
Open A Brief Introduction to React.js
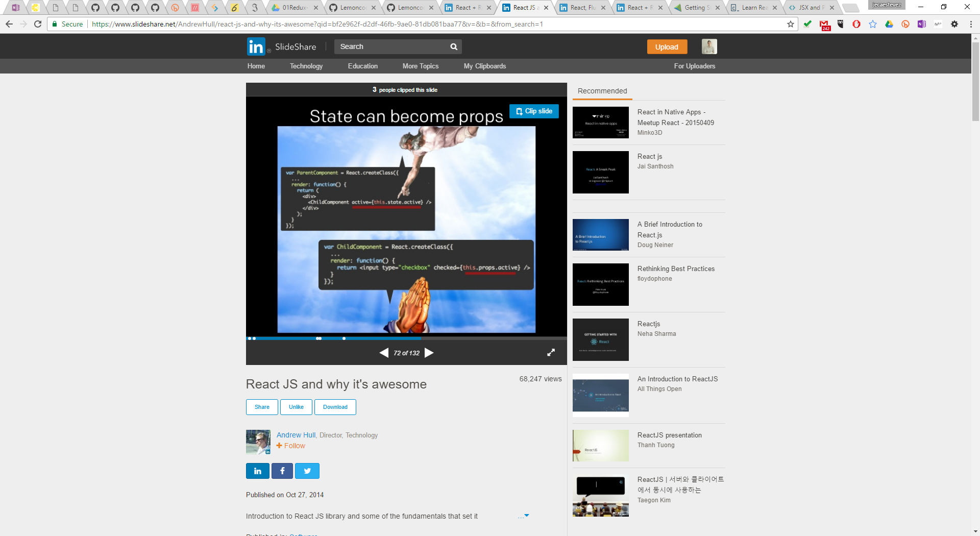click(x=670, y=230)
